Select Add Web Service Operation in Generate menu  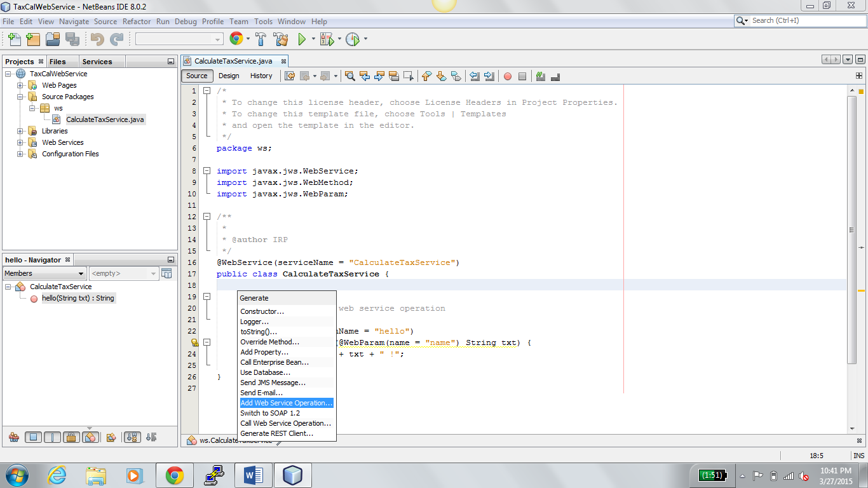coord(287,403)
